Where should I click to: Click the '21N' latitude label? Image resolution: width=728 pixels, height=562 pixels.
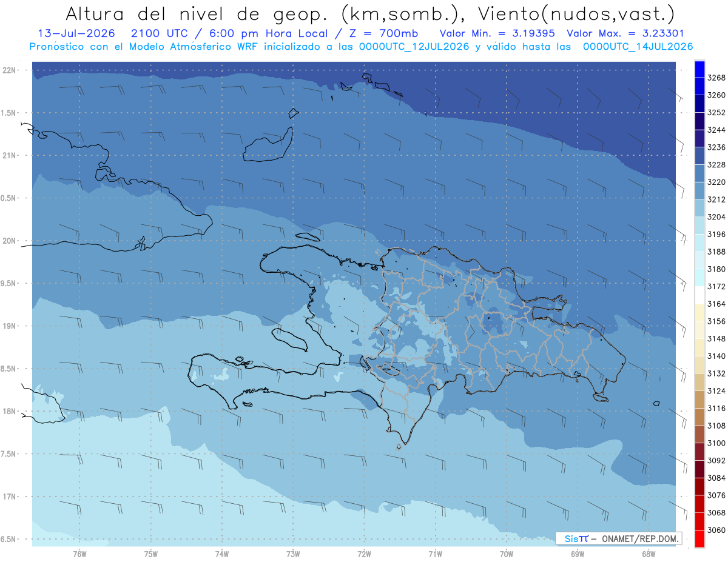9,156
